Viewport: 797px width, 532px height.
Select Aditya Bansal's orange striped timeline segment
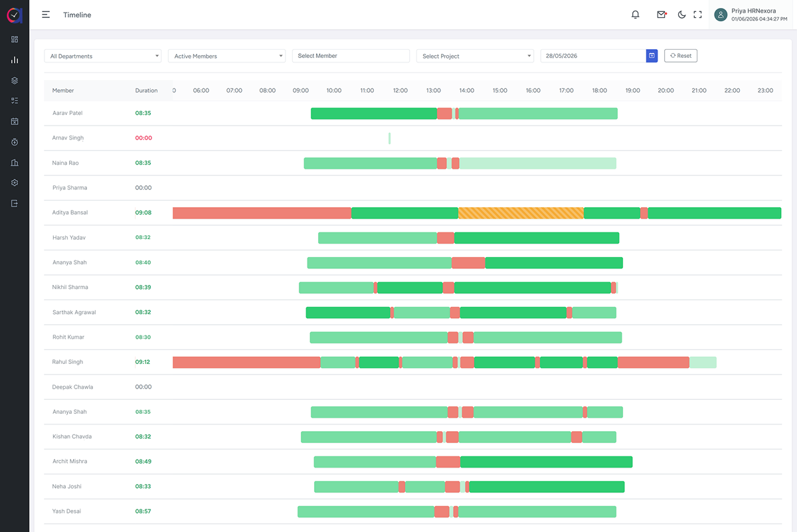click(521, 213)
